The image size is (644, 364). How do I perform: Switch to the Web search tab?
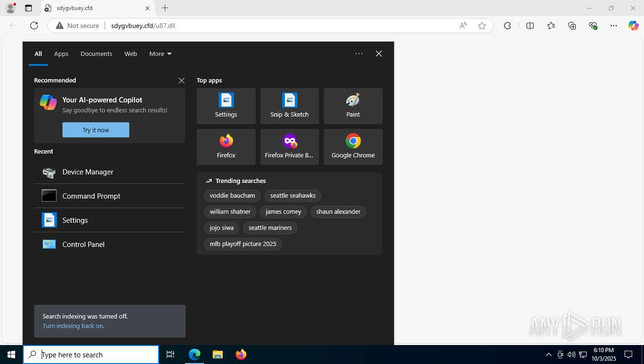pos(131,54)
